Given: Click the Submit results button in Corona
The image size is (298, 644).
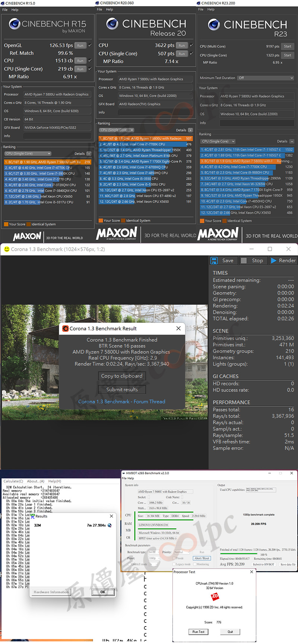Looking at the screenshot, I should coord(122,390).
